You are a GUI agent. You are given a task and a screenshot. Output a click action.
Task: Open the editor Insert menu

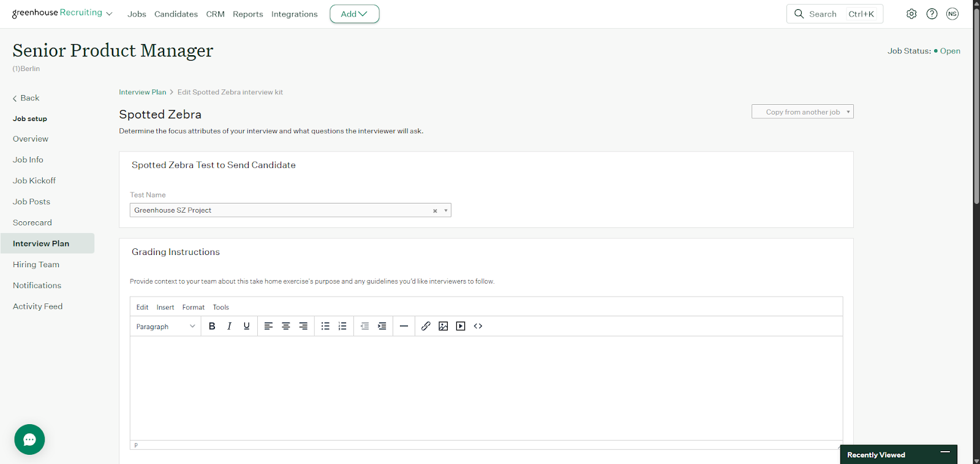165,307
